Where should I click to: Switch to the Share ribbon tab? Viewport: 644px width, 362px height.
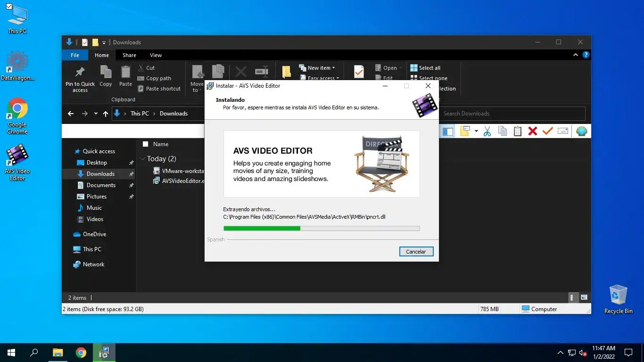pyautogui.click(x=129, y=55)
